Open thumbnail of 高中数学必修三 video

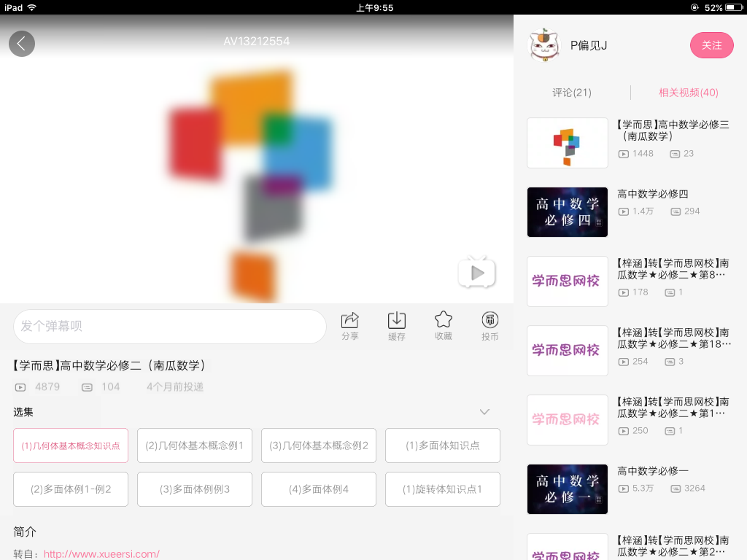[x=568, y=143]
